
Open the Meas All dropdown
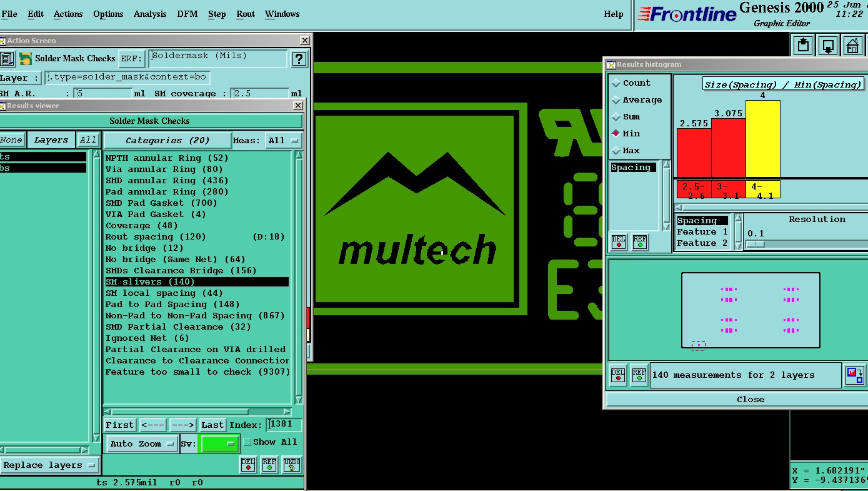pos(284,140)
